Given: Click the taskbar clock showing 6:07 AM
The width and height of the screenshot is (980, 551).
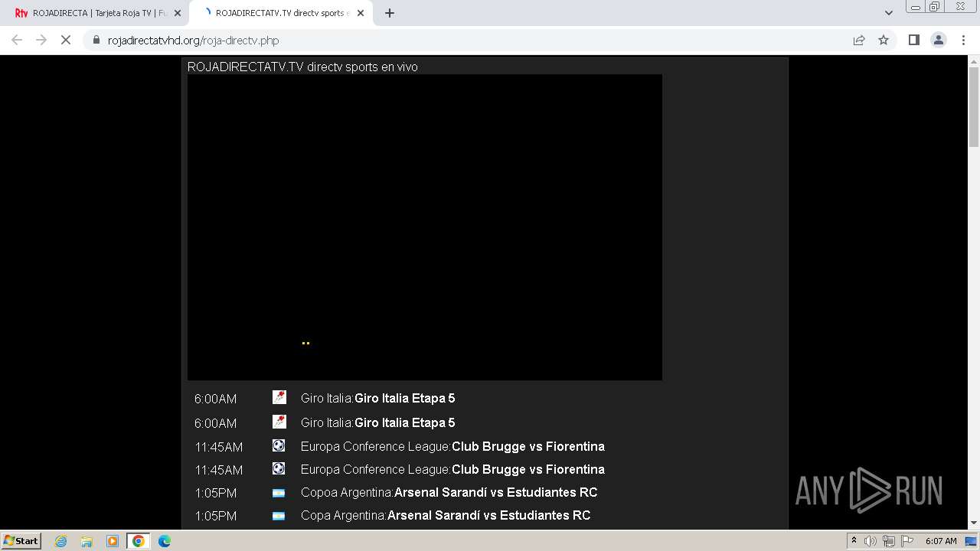Looking at the screenshot, I should [941, 541].
